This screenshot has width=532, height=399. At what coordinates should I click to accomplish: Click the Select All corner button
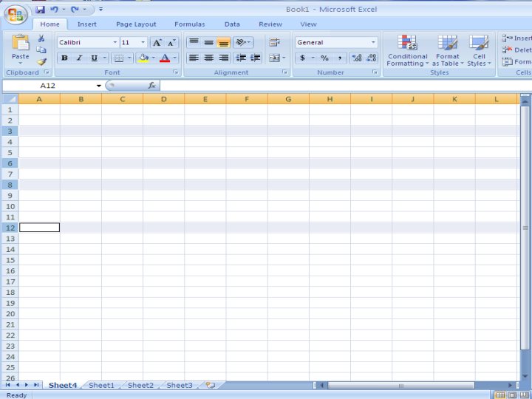pos(10,99)
